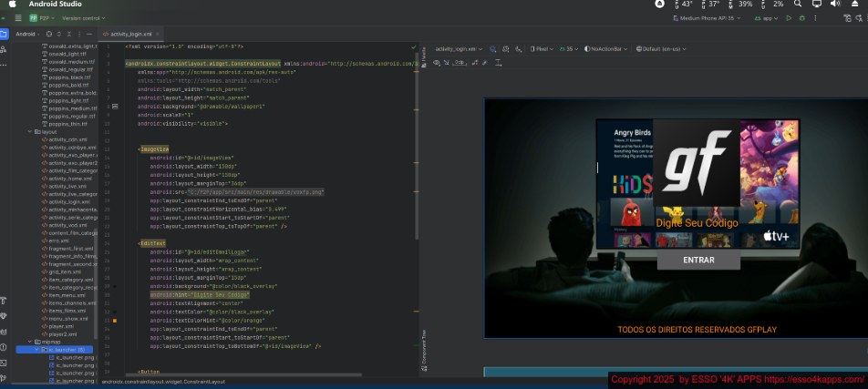Hide the project panel with minimize dash
Screen dimensions: 868x389
tap(89, 35)
